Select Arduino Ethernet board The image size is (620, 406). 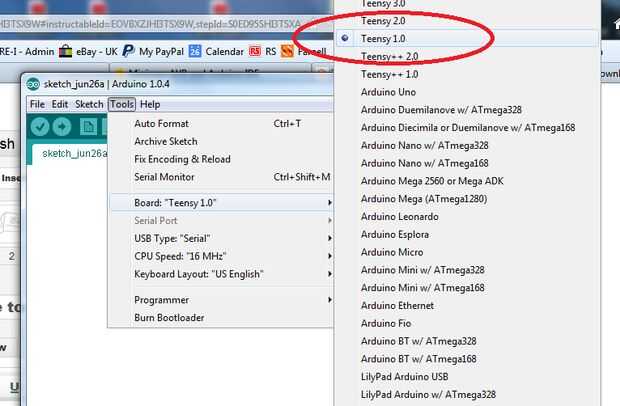pos(467,306)
